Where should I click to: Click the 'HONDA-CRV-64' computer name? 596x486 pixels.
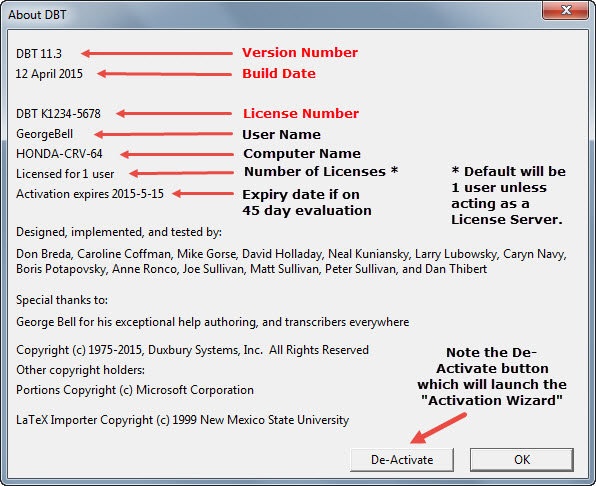click(59, 154)
